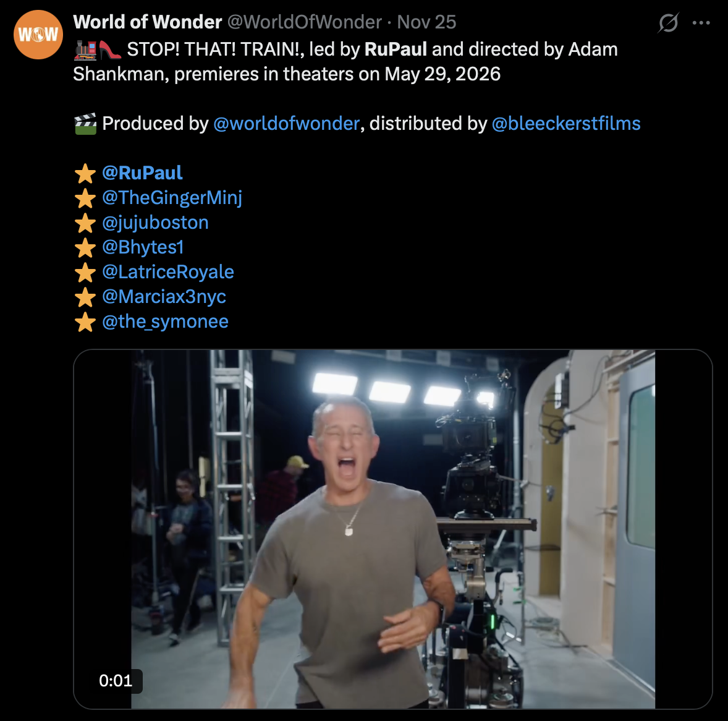The width and height of the screenshot is (728, 721).
Task: Open @TheGingerMinj profile mention
Action: click(x=172, y=198)
